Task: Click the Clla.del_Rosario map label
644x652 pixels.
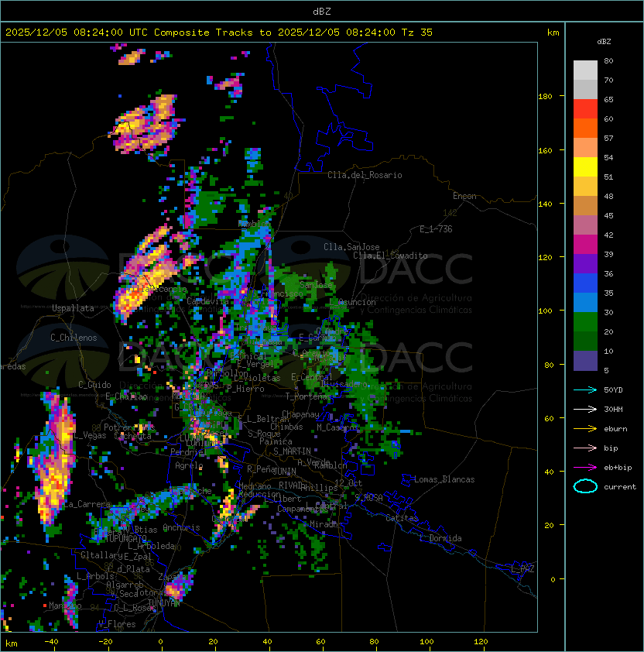Action: click(365, 175)
